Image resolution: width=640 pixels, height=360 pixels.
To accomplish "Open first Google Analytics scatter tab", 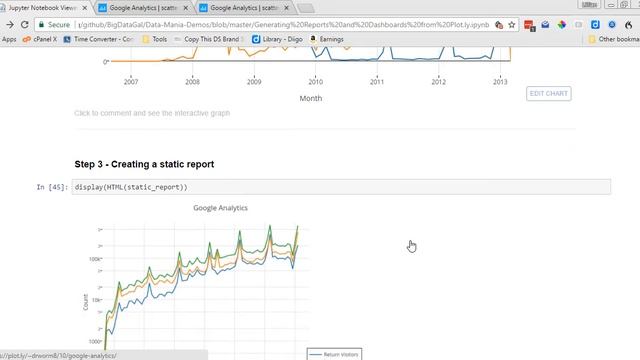I will coord(143,8).
